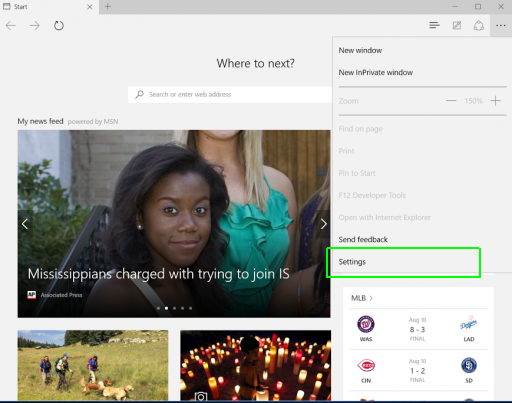
Task: Click the 150% zoom value
Action: click(473, 101)
